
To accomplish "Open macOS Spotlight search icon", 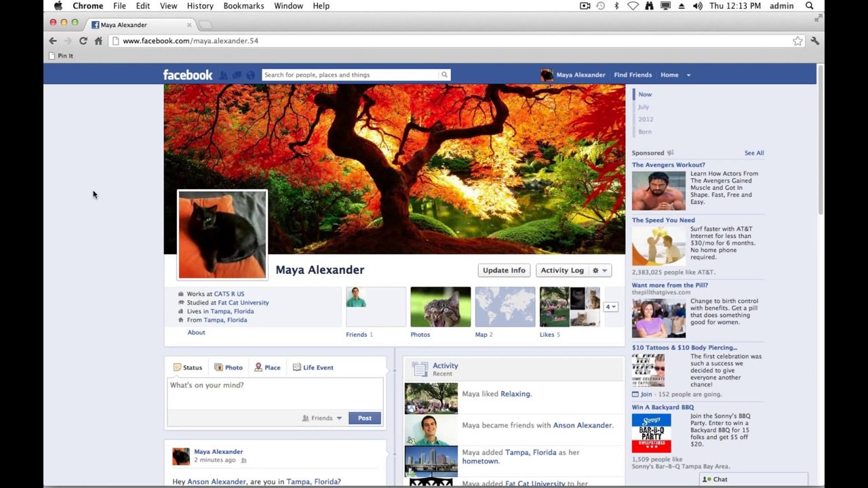I will [809, 5].
